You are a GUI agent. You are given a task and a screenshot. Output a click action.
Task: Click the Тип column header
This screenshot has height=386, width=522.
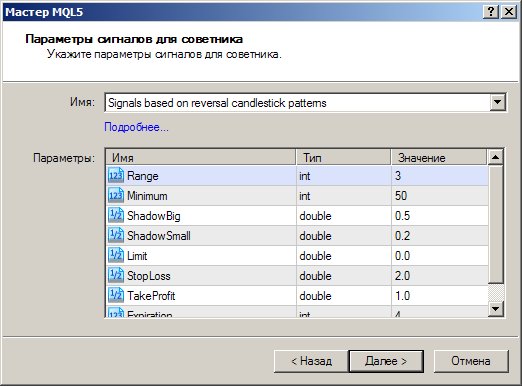pos(344,157)
